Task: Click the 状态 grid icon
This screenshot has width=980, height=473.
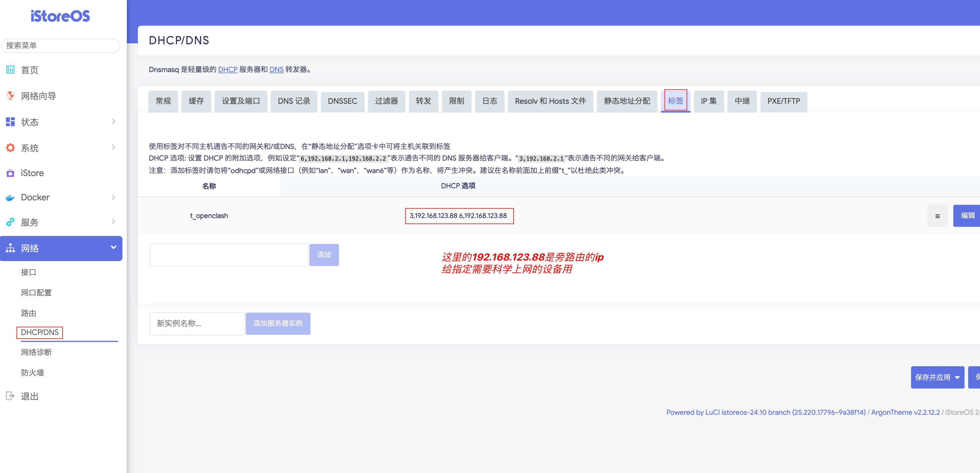Action: 10,122
